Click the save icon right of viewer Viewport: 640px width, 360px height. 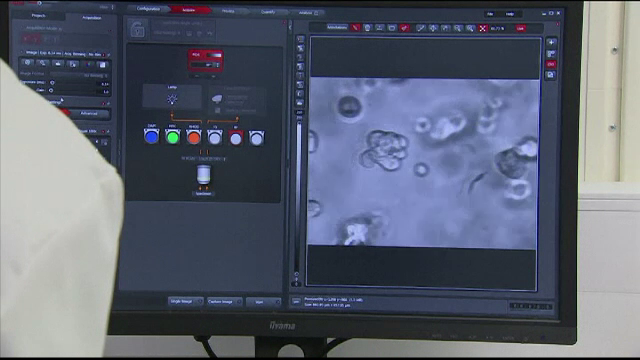(x=551, y=75)
